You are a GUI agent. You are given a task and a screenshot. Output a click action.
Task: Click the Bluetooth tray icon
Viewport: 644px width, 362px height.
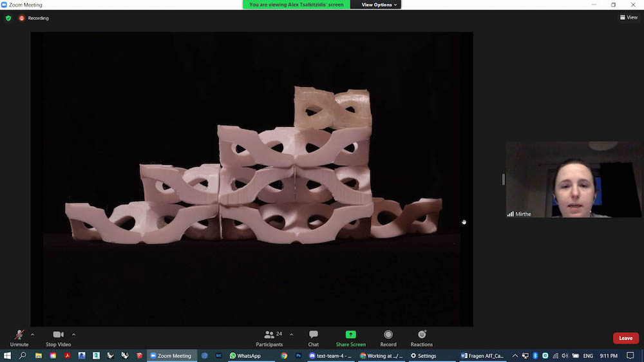point(535,356)
